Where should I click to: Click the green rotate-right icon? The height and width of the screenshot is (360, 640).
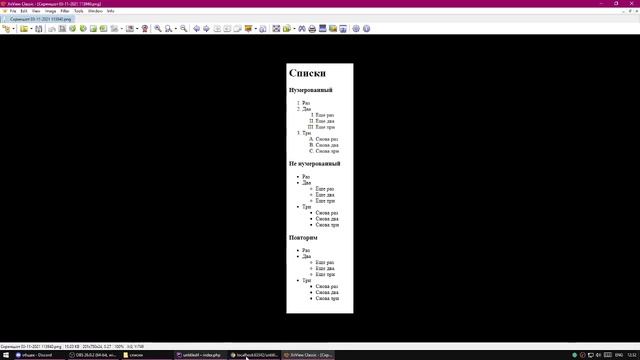pyautogui.click(x=83, y=29)
